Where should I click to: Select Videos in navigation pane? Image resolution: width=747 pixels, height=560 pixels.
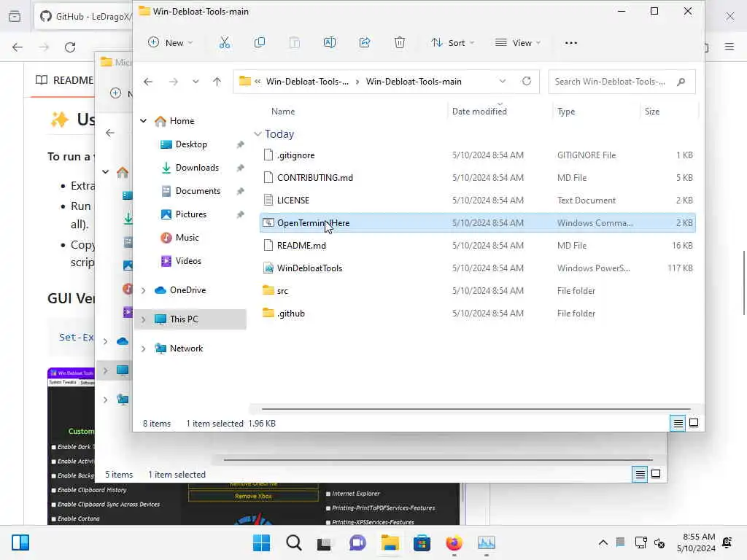[188, 261]
